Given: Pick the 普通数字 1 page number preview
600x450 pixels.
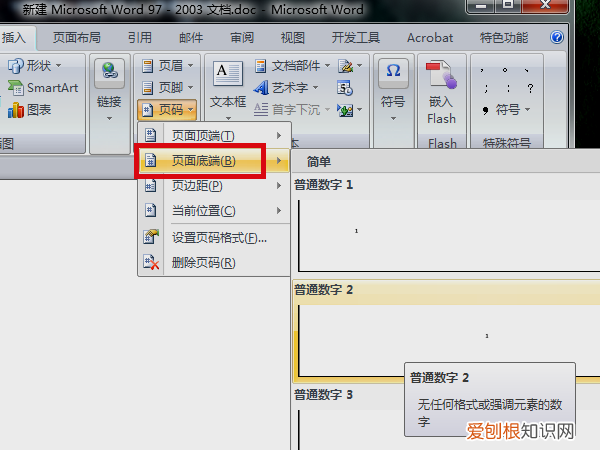Looking at the screenshot, I should [x=446, y=227].
